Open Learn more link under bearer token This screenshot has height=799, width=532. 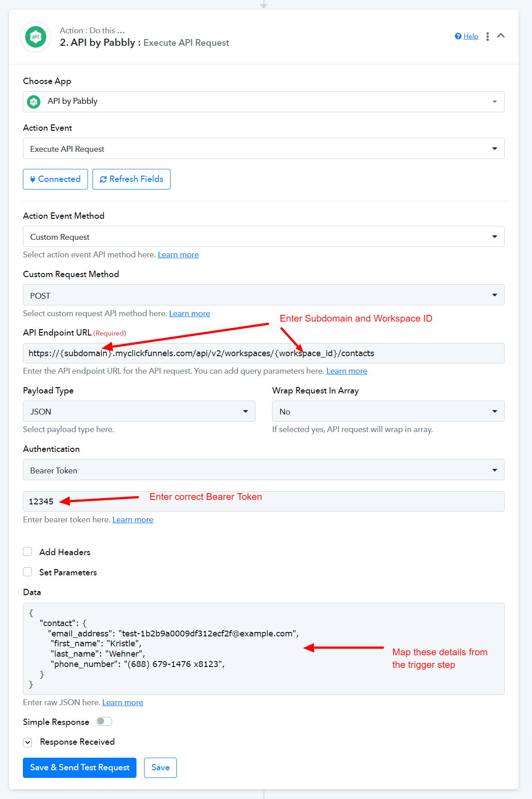click(x=133, y=520)
